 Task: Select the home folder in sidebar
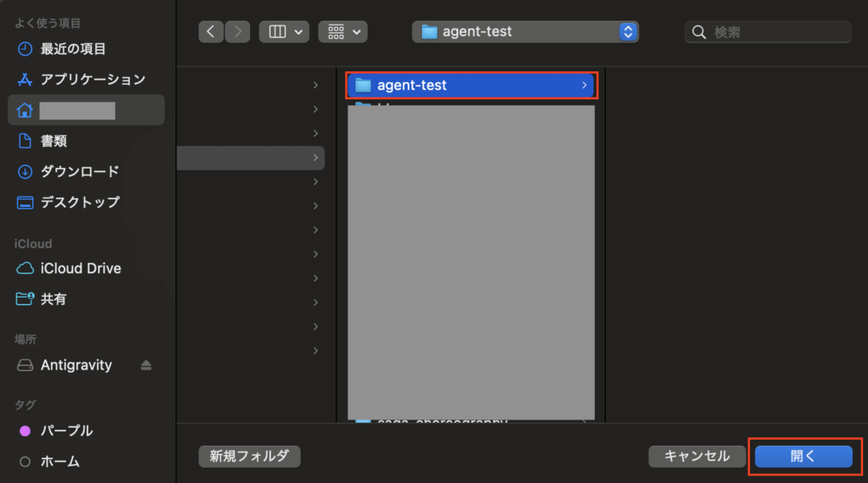tap(85, 110)
